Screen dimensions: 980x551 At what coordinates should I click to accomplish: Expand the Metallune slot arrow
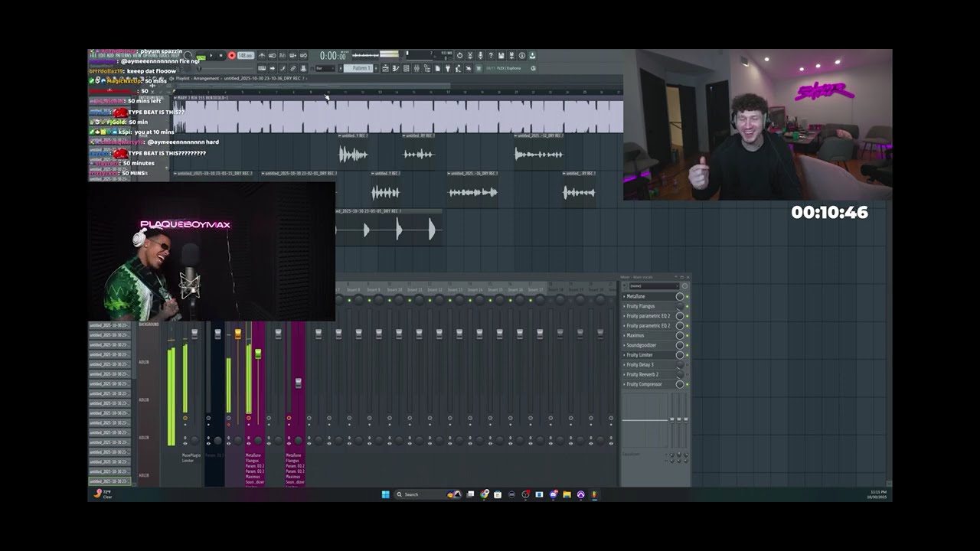[x=624, y=296]
